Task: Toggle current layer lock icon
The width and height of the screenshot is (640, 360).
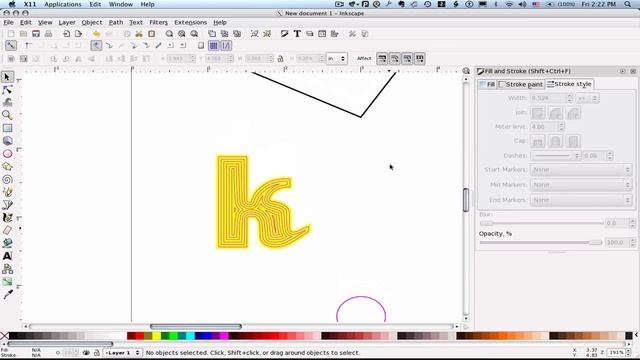Action: point(97,353)
